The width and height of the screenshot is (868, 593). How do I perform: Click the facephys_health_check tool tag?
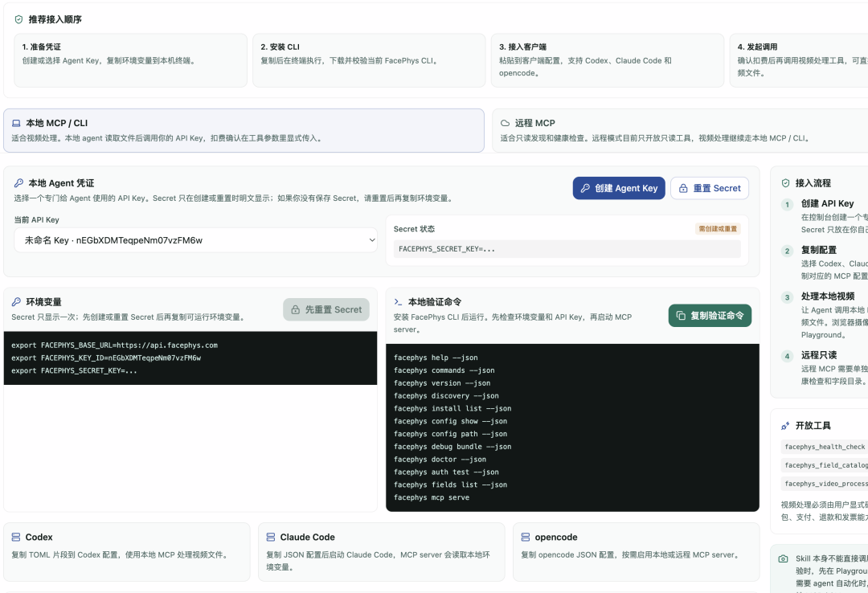[825, 447]
